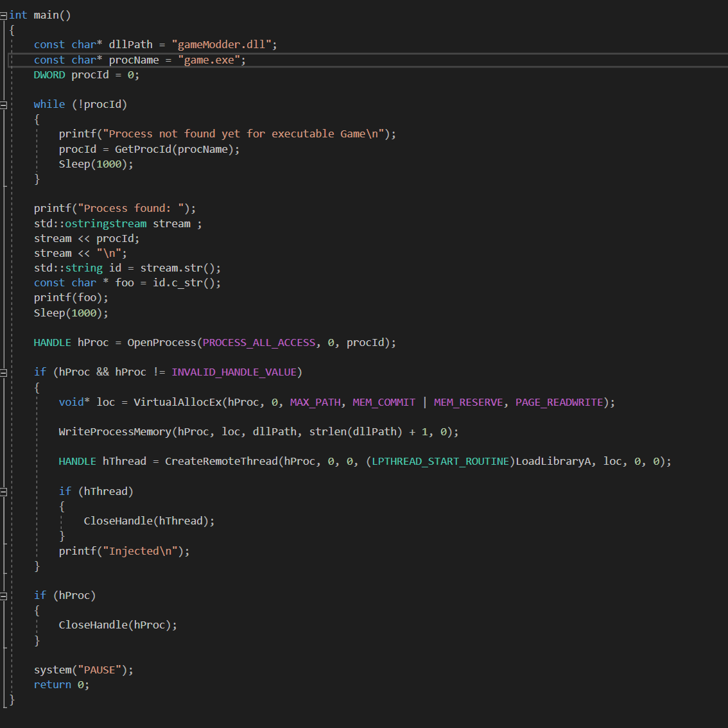Click the system("PAUSE") line
This screenshot has height=728, width=728.
coord(83,670)
